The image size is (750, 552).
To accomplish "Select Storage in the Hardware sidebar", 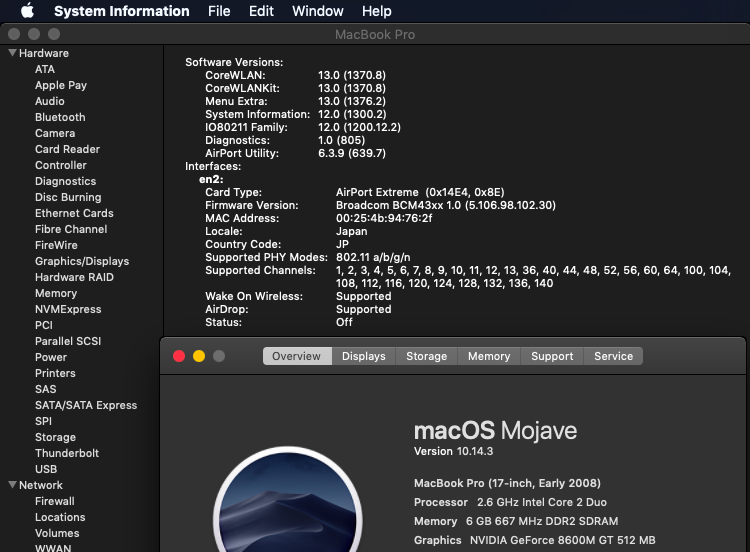I will pos(55,437).
